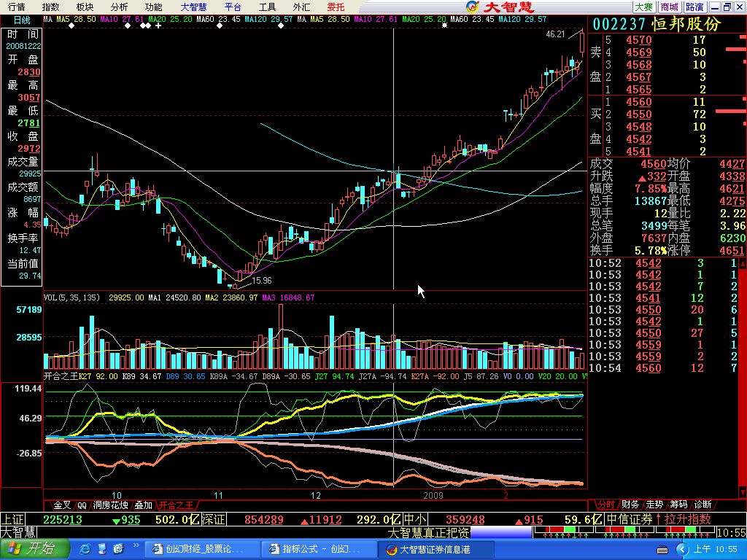Click buy level 2 price 4550
This screenshot has width=747, height=560.
pyautogui.click(x=639, y=114)
